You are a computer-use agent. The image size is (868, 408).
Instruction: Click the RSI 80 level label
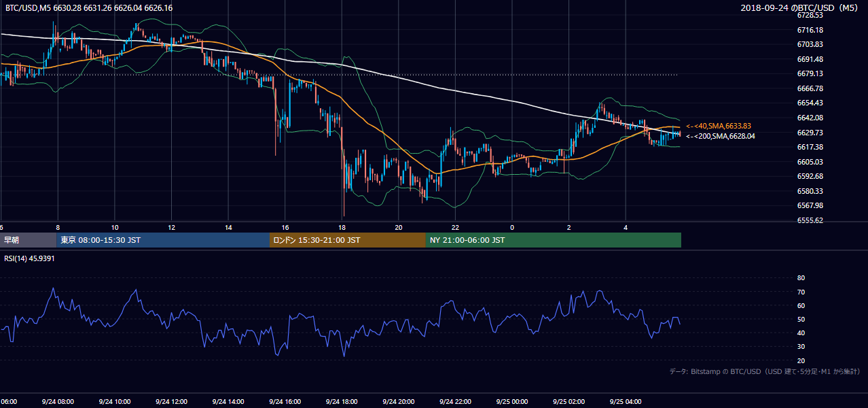tap(801, 278)
